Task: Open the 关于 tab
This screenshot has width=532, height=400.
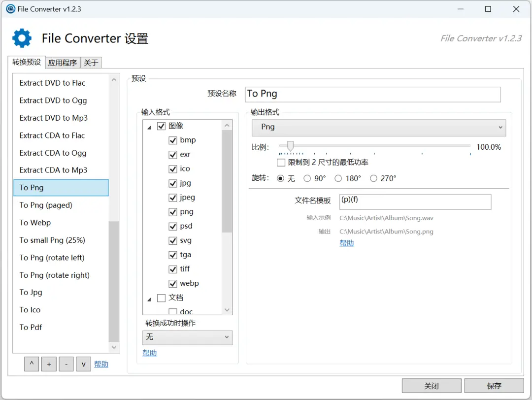Action: 91,63
